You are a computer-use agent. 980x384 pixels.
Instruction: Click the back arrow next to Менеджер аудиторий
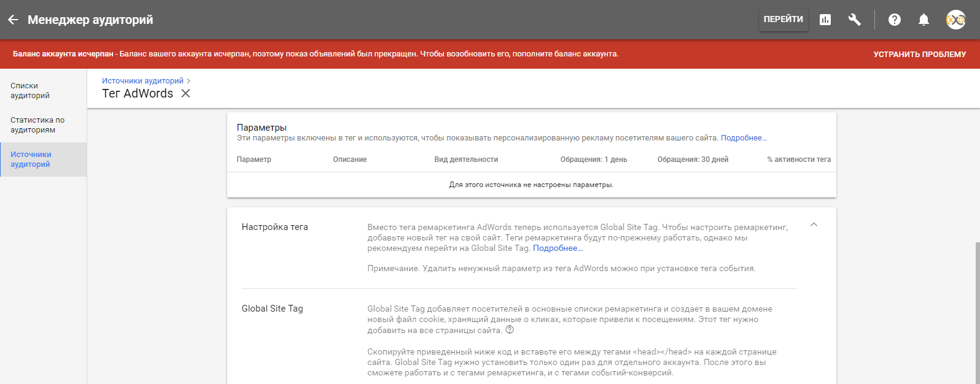point(13,20)
